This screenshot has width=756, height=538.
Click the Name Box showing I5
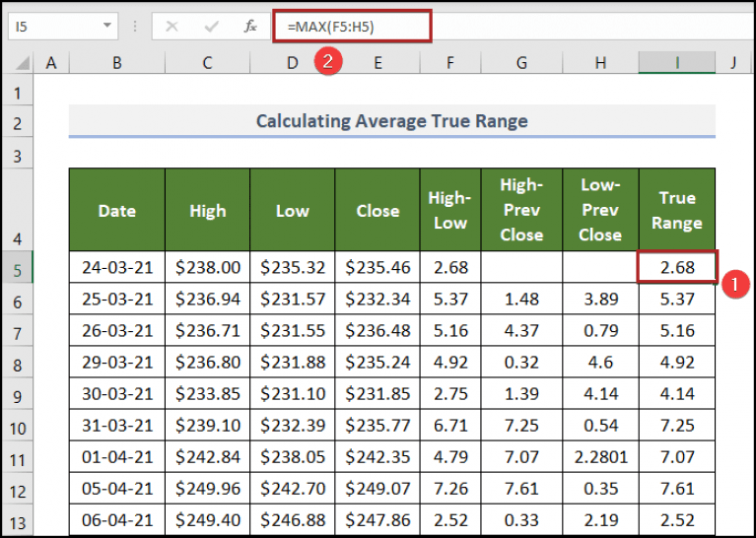click(63, 27)
